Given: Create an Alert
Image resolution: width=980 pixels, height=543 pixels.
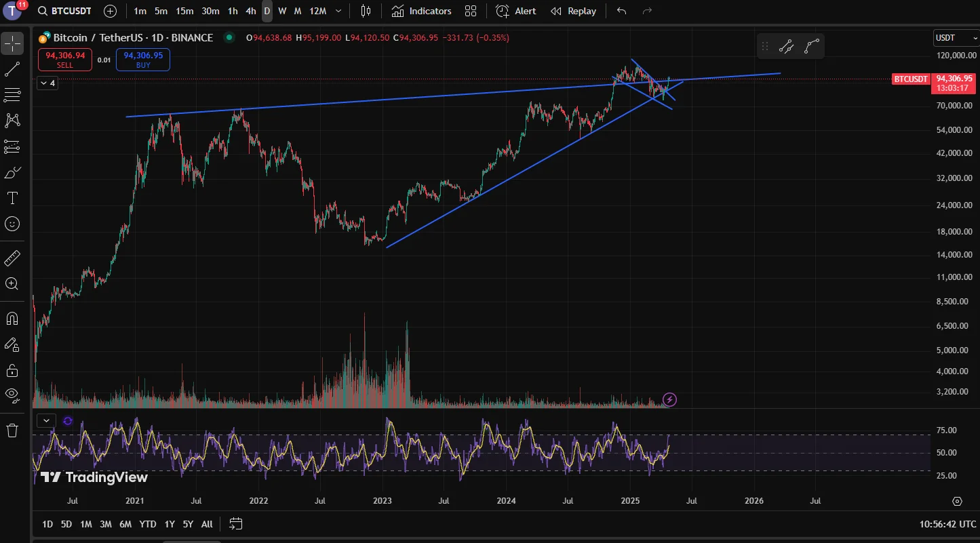Looking at the screenshot, I should [x=515, y=11].
